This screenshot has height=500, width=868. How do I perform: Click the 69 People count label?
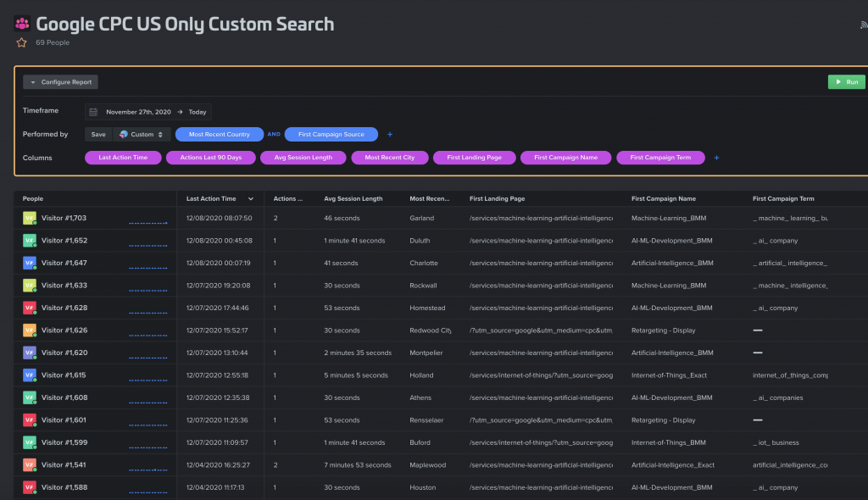click(53, 42)
